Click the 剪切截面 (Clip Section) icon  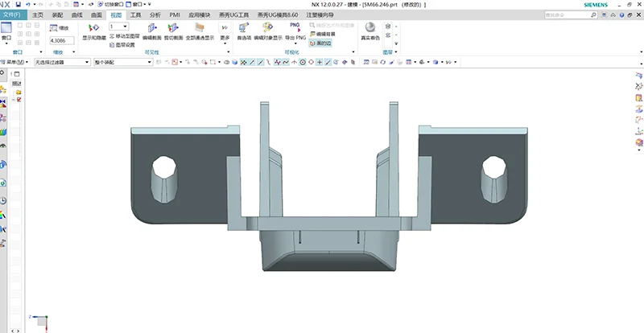tap(173, 29)
